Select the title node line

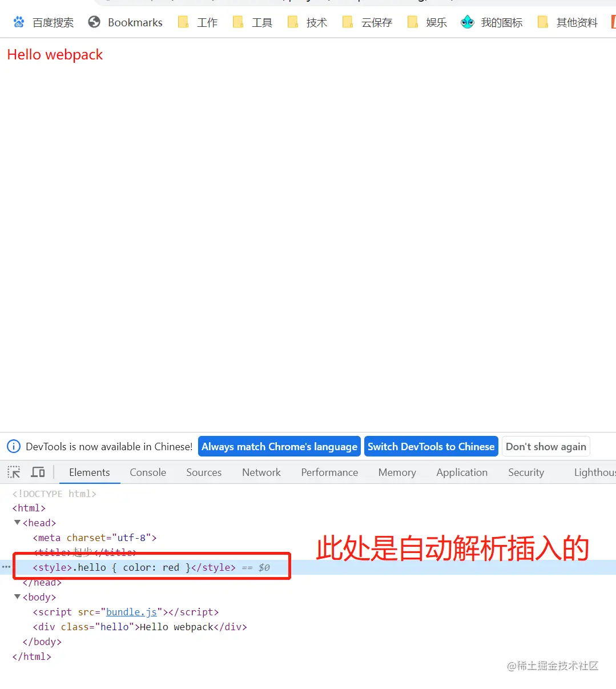84,552
